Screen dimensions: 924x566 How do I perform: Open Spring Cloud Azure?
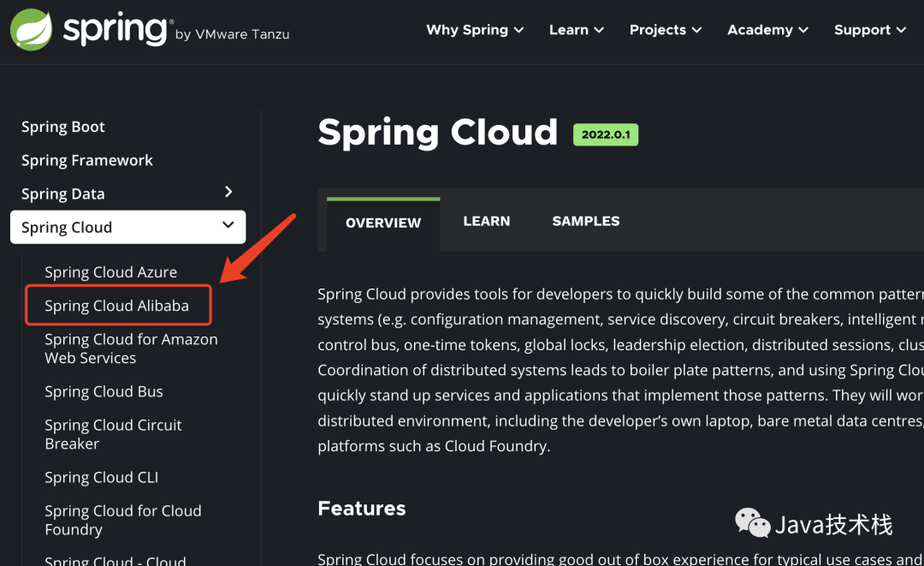[x=110, y=271]
